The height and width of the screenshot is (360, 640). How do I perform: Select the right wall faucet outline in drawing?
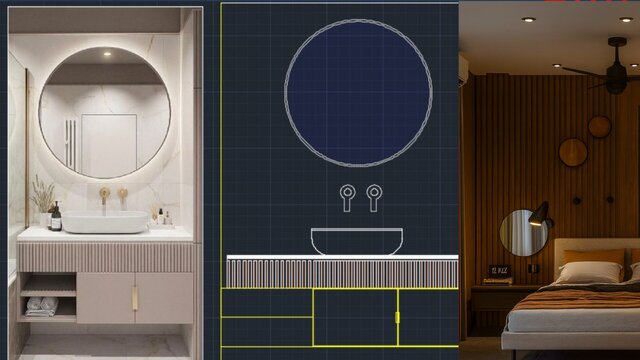point(374,198)
